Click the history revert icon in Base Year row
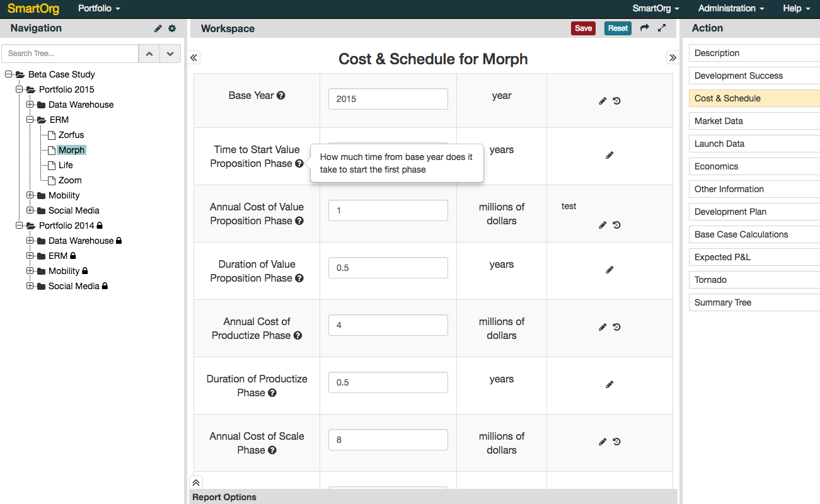Viewport: 820px width, 504px height. [x=617, y=101]
